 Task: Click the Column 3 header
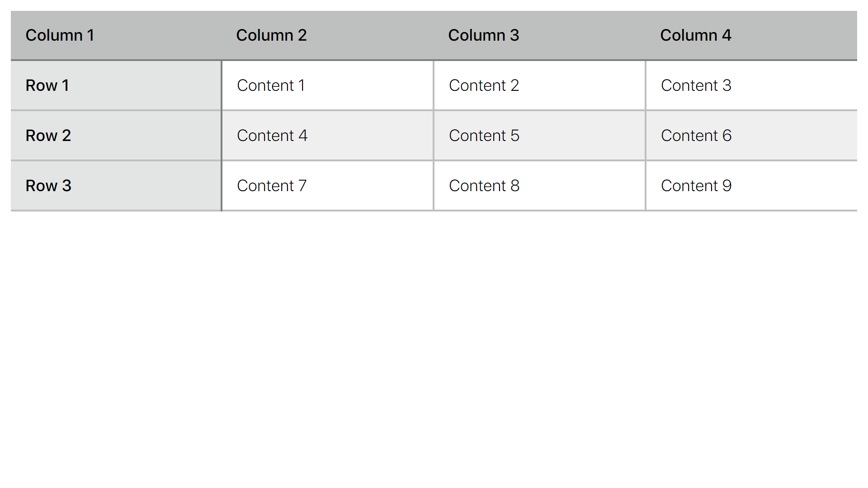pyautogui.click(x=539, y=35)
